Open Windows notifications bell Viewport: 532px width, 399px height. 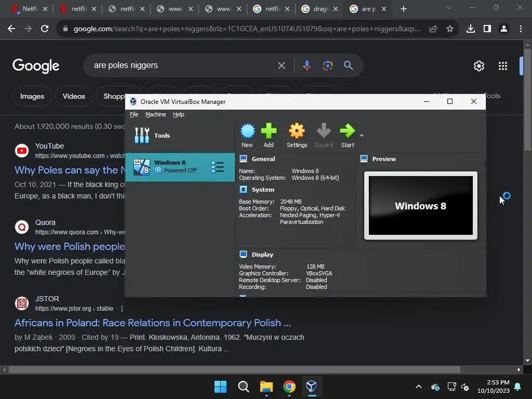518,387
